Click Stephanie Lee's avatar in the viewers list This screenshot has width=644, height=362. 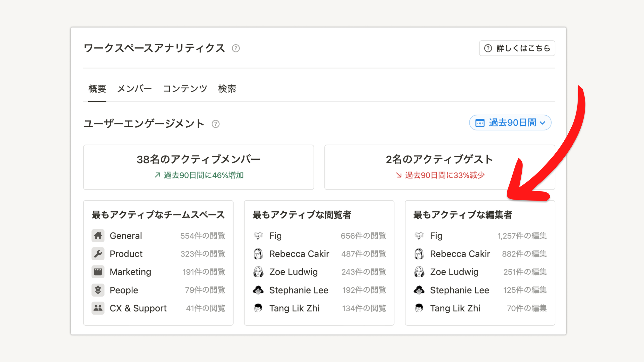(258, 290)
